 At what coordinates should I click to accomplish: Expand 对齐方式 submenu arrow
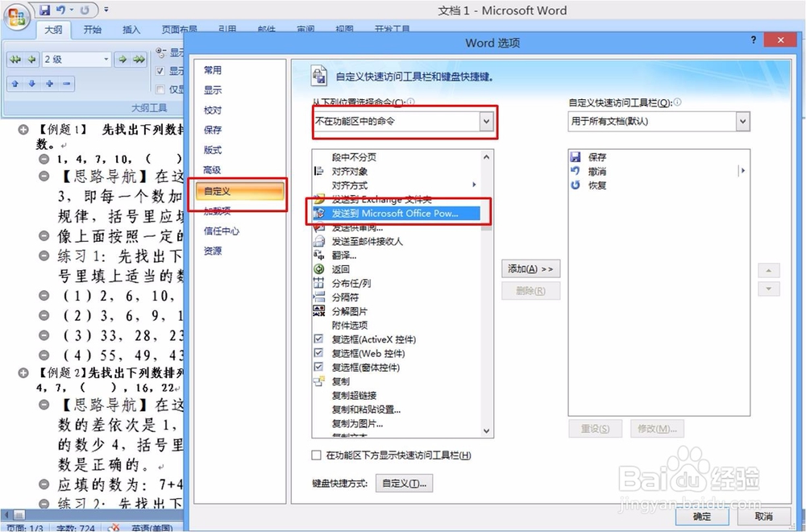pyautogui.click(x=474, y=185)
